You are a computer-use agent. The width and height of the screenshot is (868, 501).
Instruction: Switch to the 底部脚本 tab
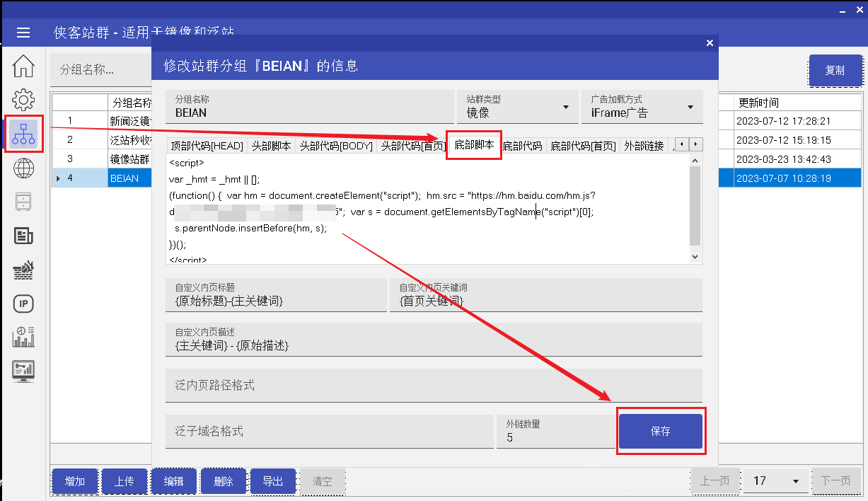[474, 144]
